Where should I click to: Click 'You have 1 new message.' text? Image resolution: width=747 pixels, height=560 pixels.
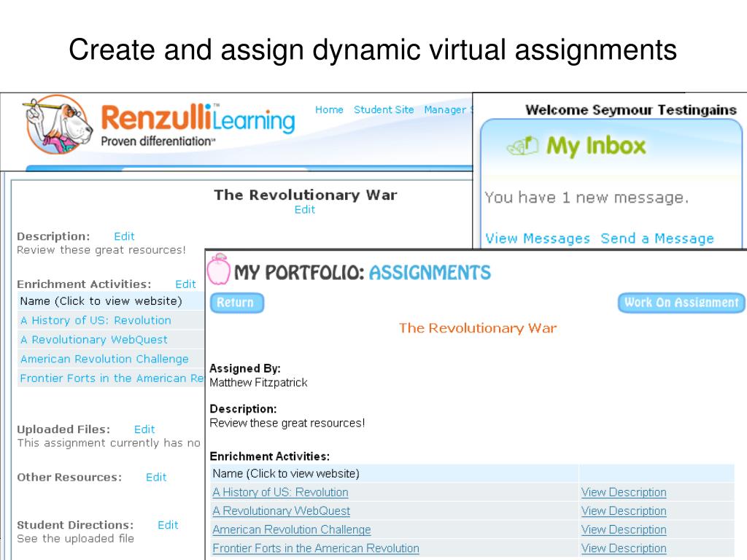[587, 198]
